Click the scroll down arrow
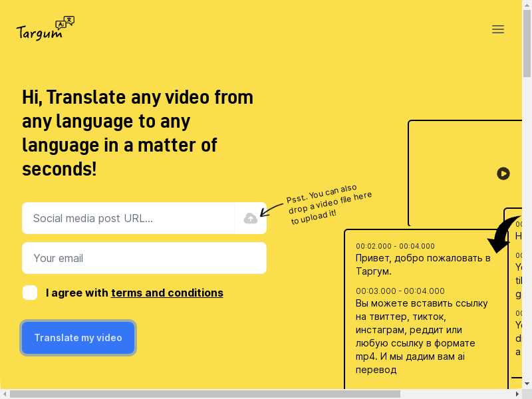This screenshot has width=532, height=399. click(x=527, y=384)
